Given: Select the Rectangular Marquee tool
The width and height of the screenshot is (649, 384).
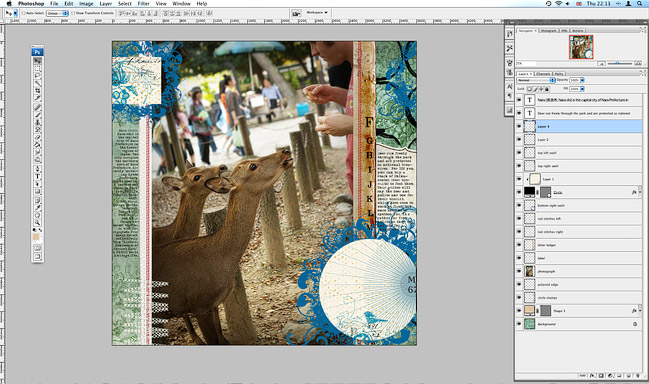Looking at the screenshot, I should [37, 68].
